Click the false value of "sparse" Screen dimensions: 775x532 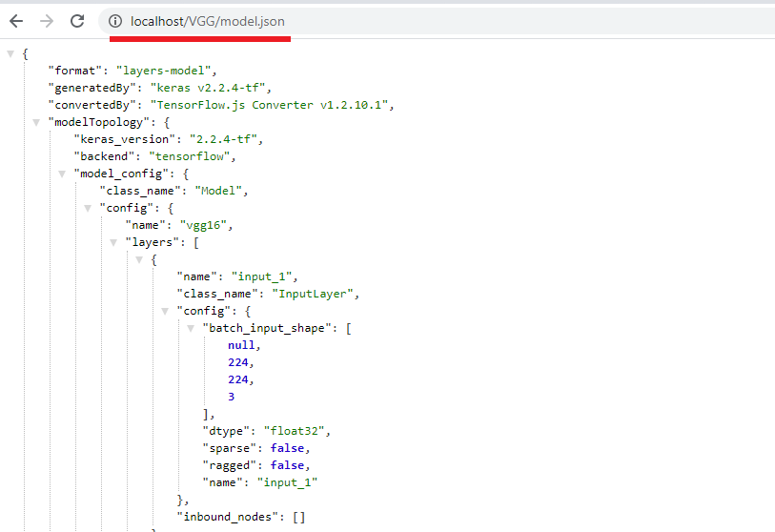click(287, 448)
